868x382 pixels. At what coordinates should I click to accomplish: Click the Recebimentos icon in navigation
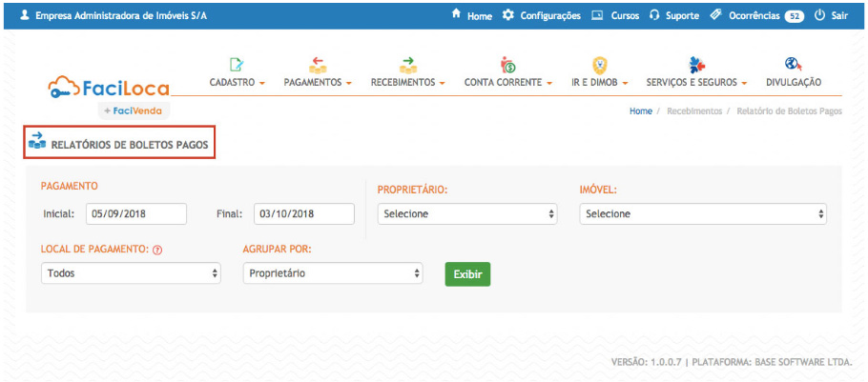(408, 65)
